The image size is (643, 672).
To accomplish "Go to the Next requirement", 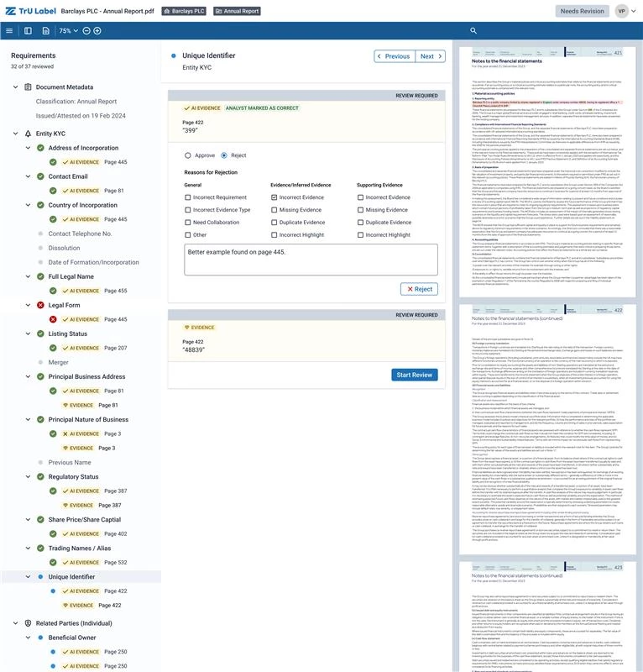I will [x=431, y=56].
